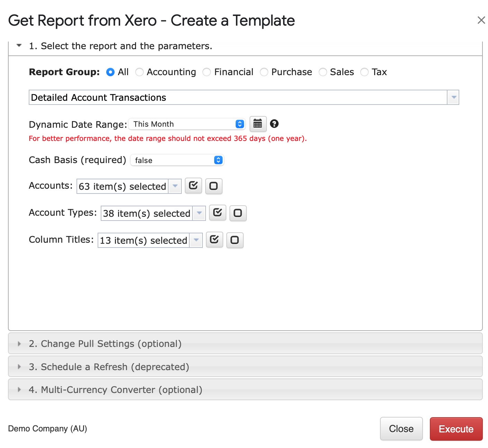Screen dimensions: 488x448
Task: Click inside the Detailed Account Transactions report field
Action: 238,97
